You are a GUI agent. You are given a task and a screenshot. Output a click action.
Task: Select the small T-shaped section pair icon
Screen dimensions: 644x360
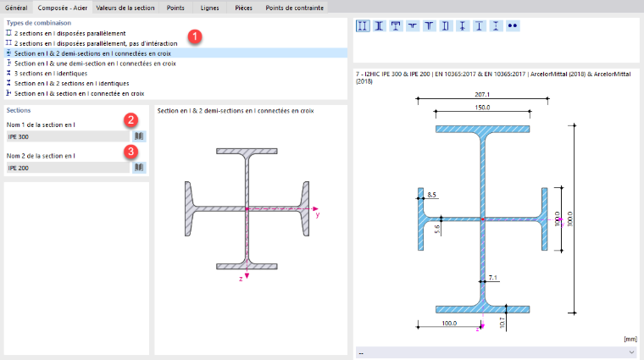pos(413,26)
